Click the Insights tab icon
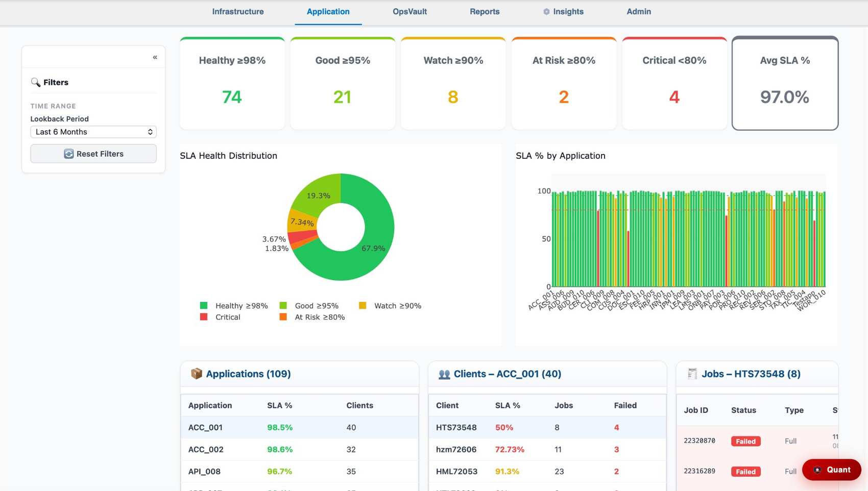Viewport: 868px width, 491px height. [x=546, y=12]
